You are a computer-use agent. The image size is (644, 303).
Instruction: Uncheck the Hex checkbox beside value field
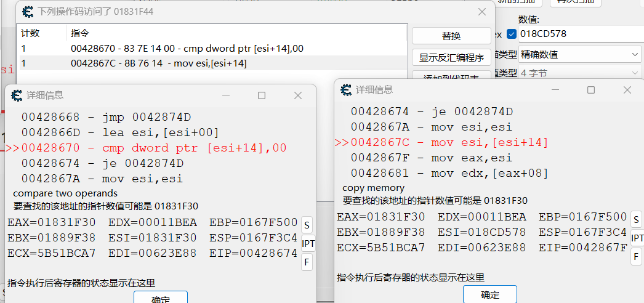pos(512,33)
